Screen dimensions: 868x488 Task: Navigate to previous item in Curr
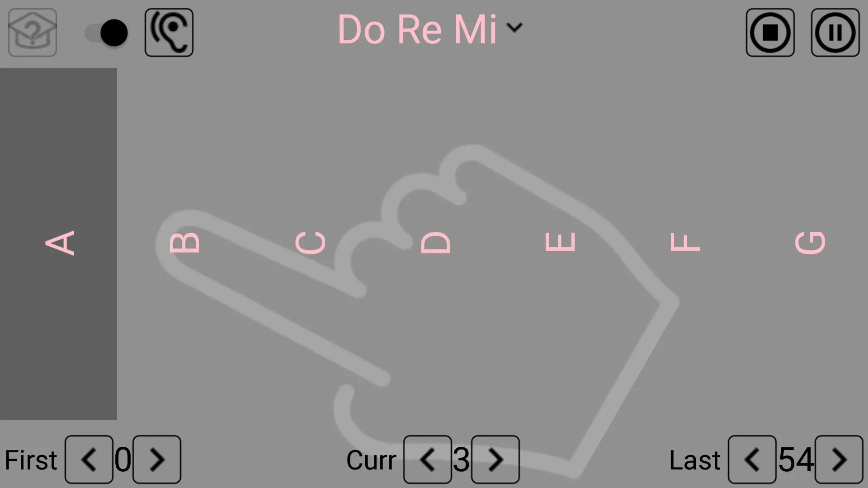click(x=427, y=459)
